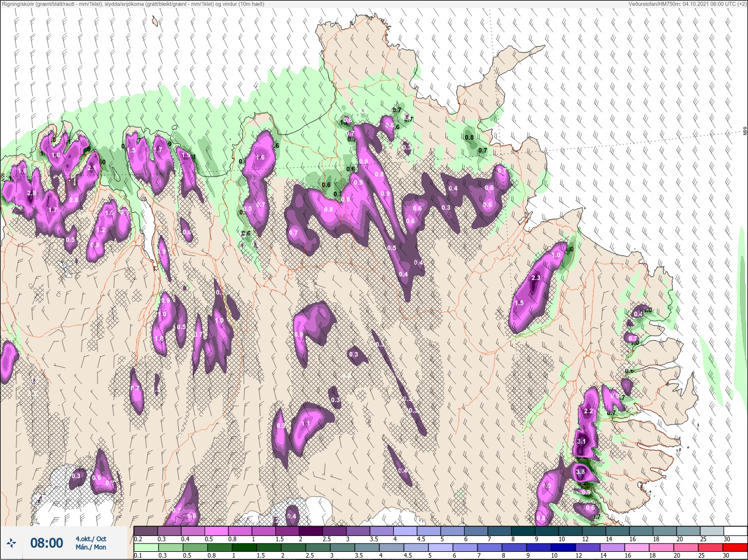This screenshot has height=560, width=748.
Task: Click the precipitation value label 2.3 on the map
Action: pyautogui.click(x=535, y=278)
